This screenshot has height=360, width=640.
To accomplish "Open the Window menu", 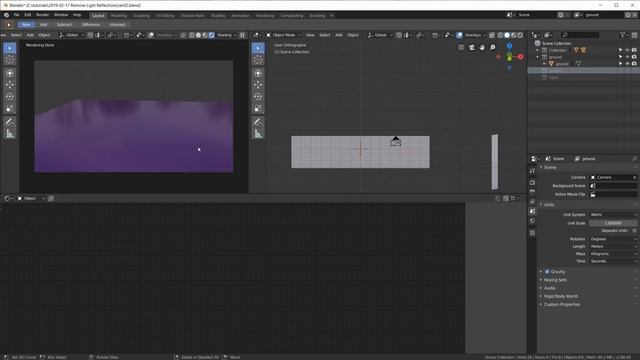I will [61, 15].
